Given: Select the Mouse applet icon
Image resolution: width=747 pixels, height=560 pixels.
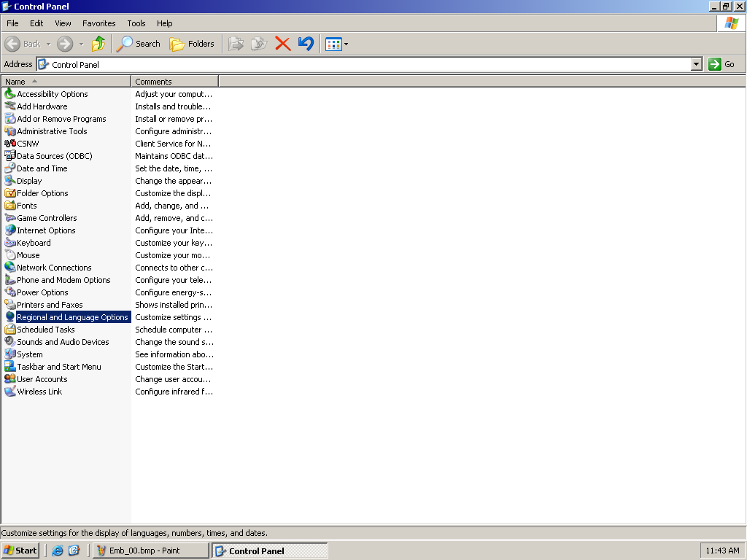Looking at the screenshot, I should (10, 254).
